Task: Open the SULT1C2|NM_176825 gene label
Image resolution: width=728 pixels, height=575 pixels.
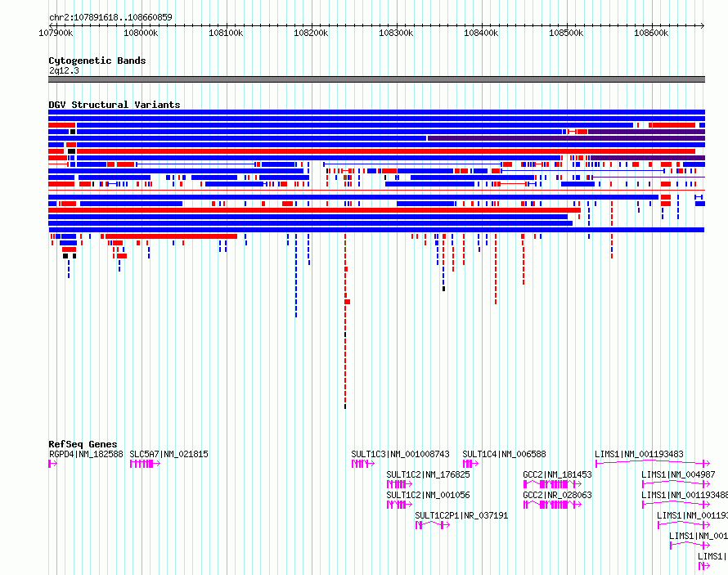Action: [428, 474]
